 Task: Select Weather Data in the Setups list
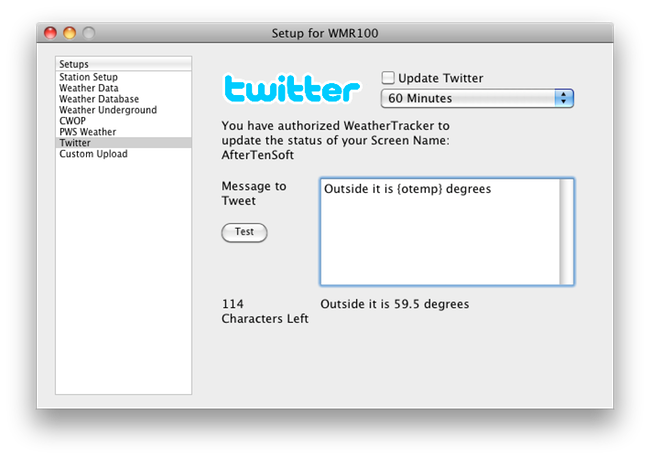coord(123,88)
